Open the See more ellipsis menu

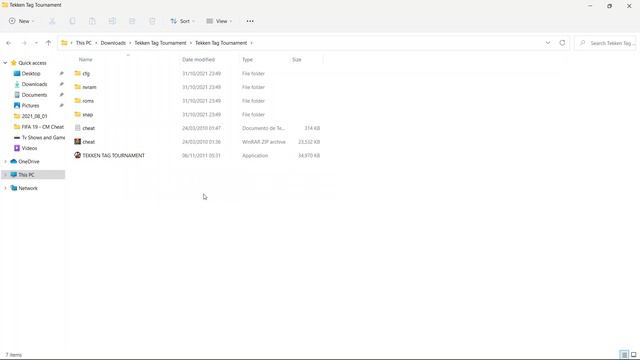(250, 21)
